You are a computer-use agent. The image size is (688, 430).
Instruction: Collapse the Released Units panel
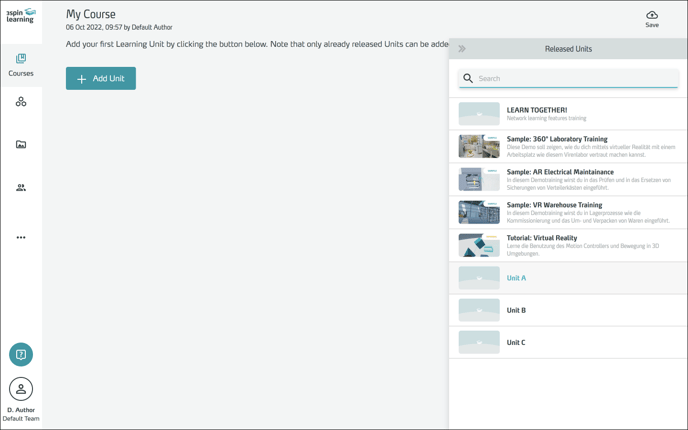(x=462, y=49)
